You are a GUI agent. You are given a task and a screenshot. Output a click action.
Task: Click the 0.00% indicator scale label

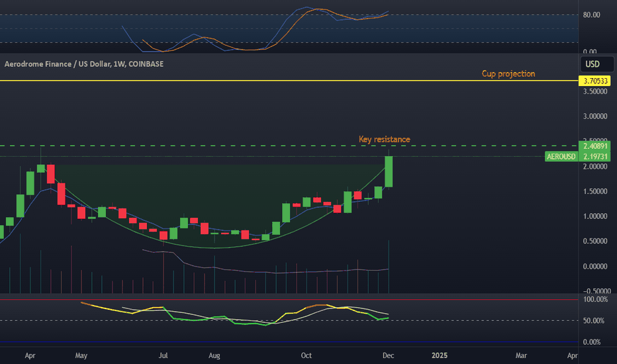point(592,342)
